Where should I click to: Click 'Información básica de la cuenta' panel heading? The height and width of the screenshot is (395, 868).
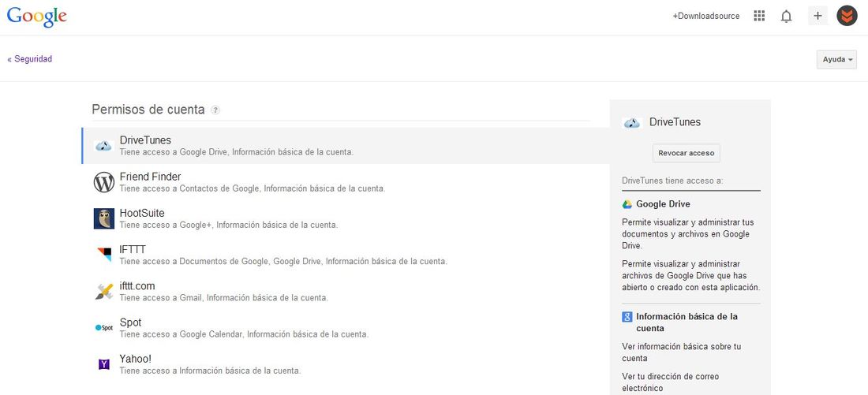coord(687,322)
